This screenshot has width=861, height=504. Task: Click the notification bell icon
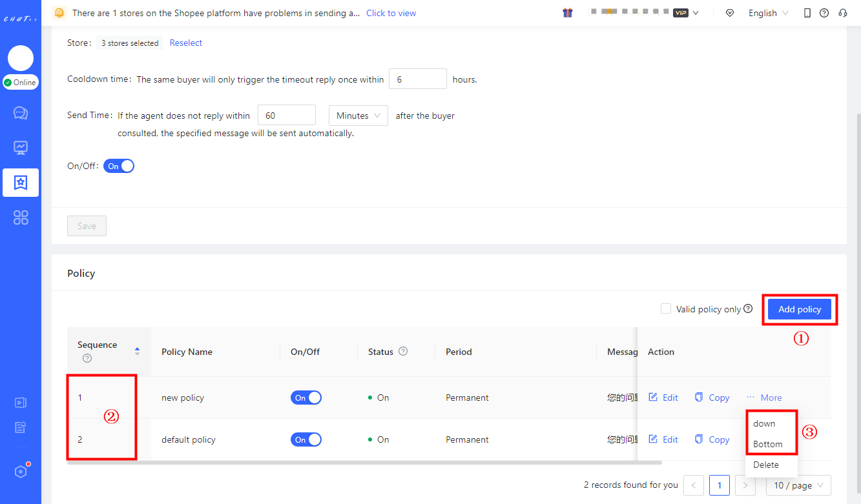pyautogui.click(x=59, y=13)
